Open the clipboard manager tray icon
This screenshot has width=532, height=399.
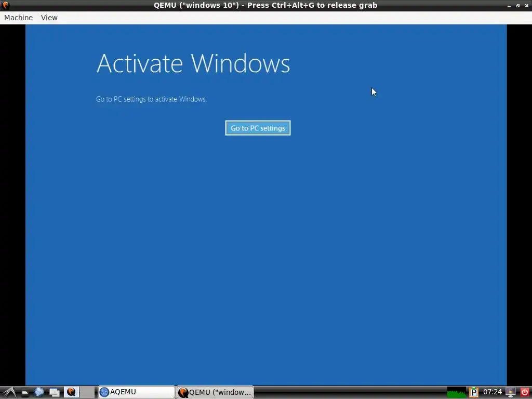[x=474, y=392]
